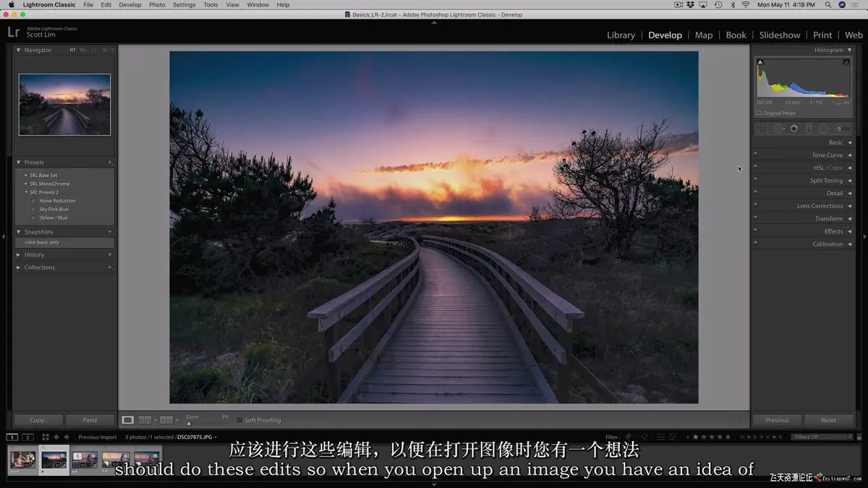The height and width of the screenshot is (488, 868).
Task: Apply the Sky Pink Blue preset
Action: pos(54,209)
